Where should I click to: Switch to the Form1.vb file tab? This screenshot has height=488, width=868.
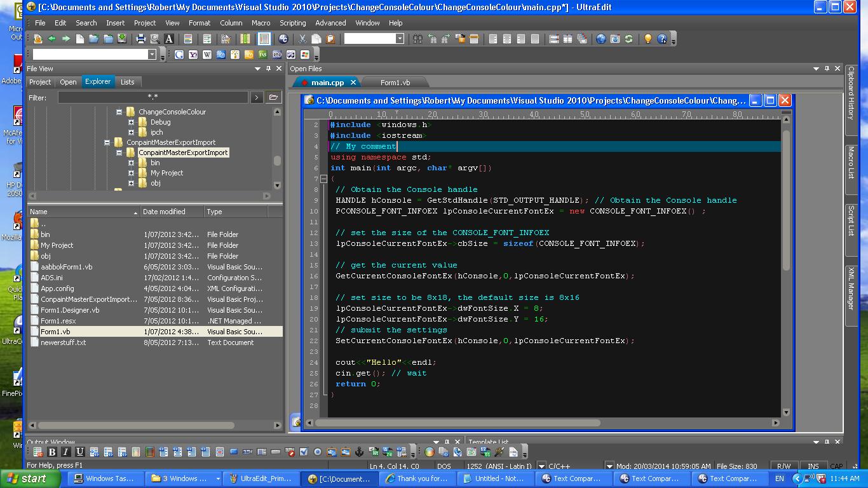[x=395, y=83]
